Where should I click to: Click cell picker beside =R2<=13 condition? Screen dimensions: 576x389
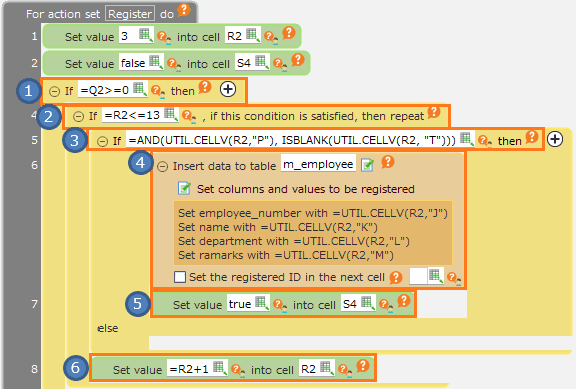[171, 114]
